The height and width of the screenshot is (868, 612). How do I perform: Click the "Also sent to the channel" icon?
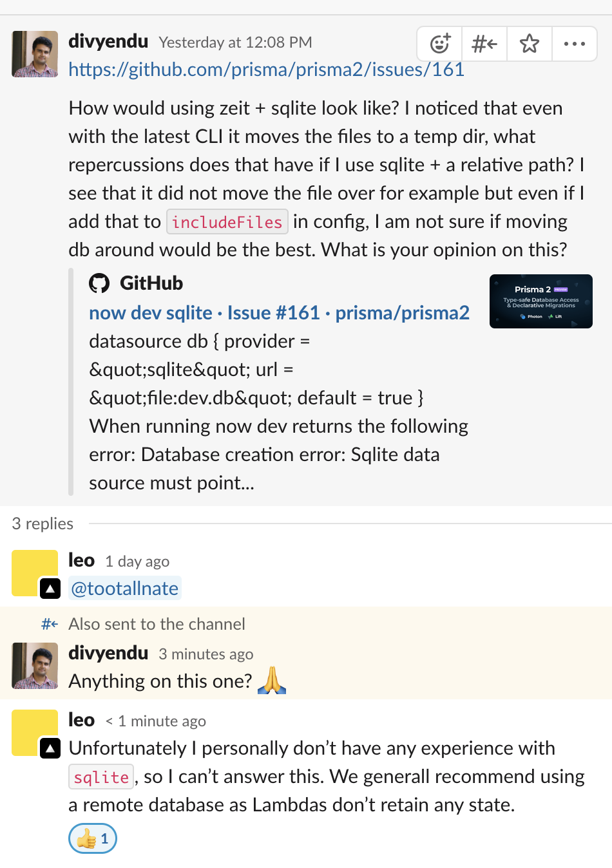pos(50,623)
